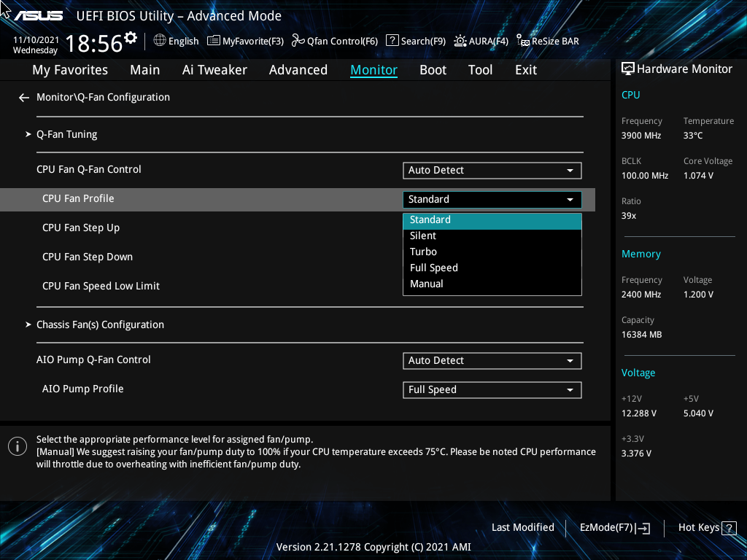Collapse the CPU Fan Profile dropdown
Image resolution: width=747 pixels, height=560 pixels.
492,200
